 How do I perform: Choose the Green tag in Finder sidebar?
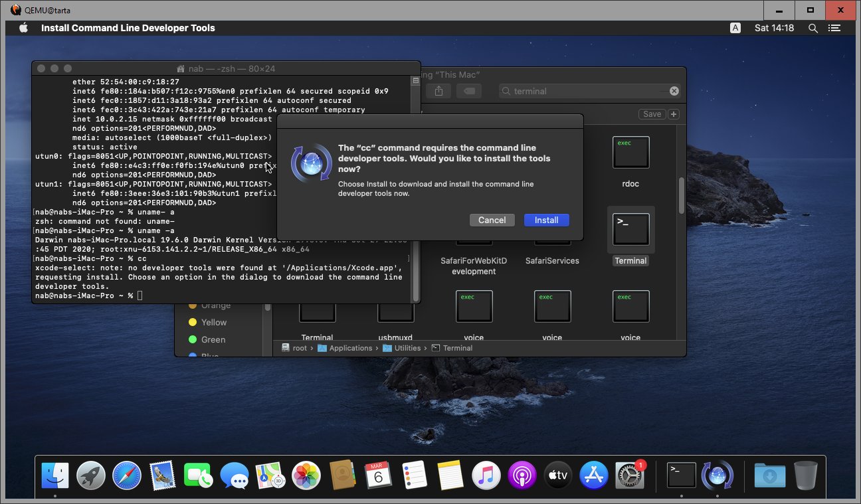pyautogui.click(x=213, y=339)
